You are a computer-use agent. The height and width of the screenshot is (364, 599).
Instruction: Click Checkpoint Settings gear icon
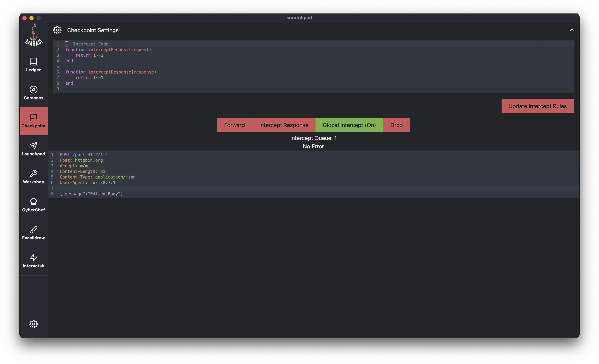coord(57,30)
